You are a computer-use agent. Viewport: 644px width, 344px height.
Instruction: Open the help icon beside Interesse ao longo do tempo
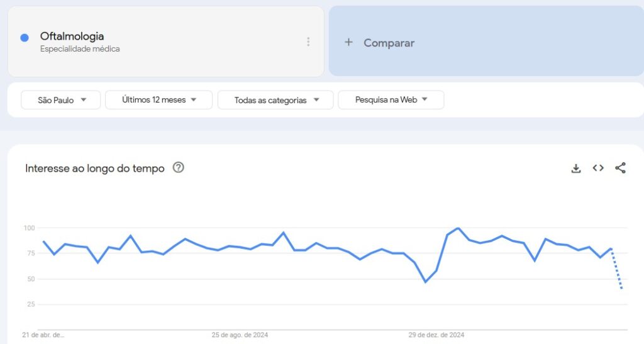click(x=178, y=167)
